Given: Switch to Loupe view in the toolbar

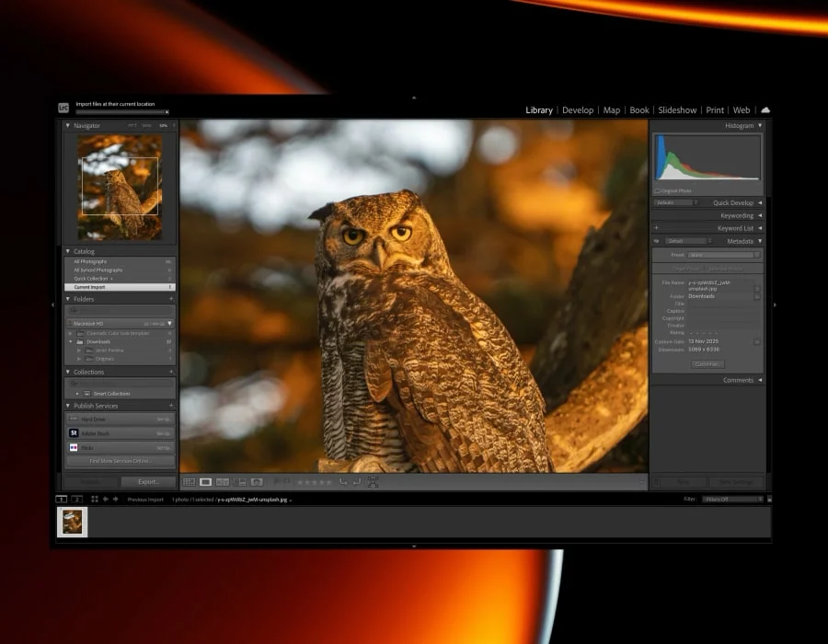Looking at the screenshot, I should pyautogui.click(x=203, y=481).
